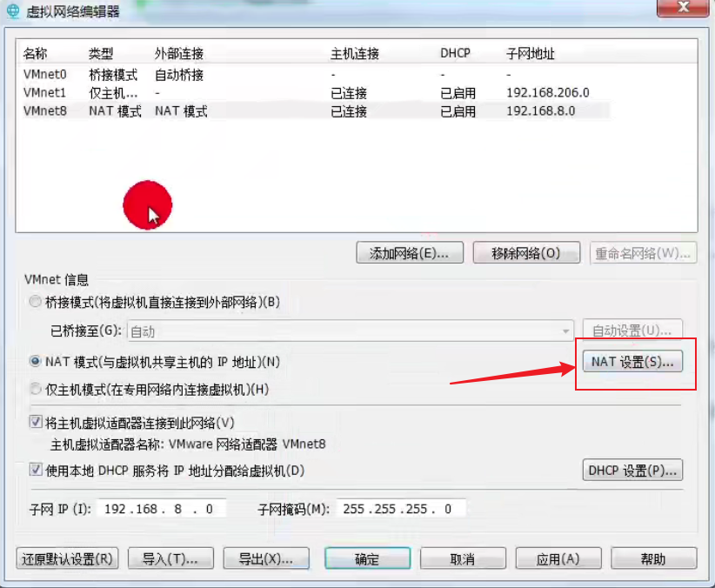715x588 pixels.
Task: Click 已启用 DHCP cell in VMnet8 row
Action: coord(458,111)
